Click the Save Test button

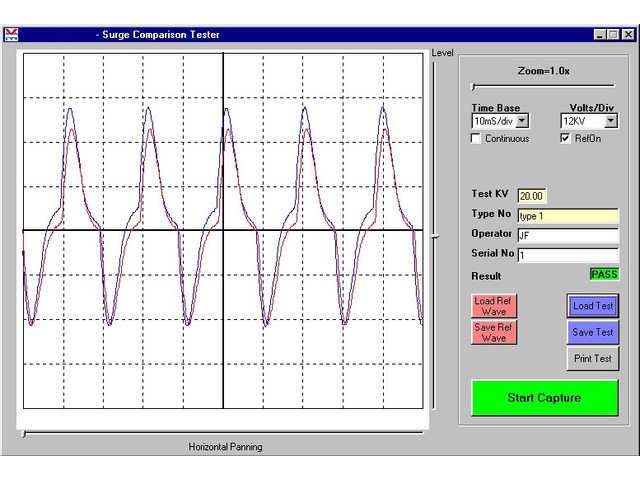click(x=593, y=332)
